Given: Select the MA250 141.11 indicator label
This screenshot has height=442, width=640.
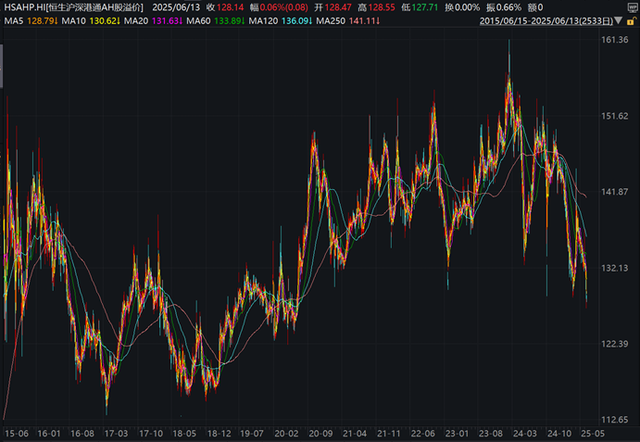Looking at the screenshot, I should point(348,21).
